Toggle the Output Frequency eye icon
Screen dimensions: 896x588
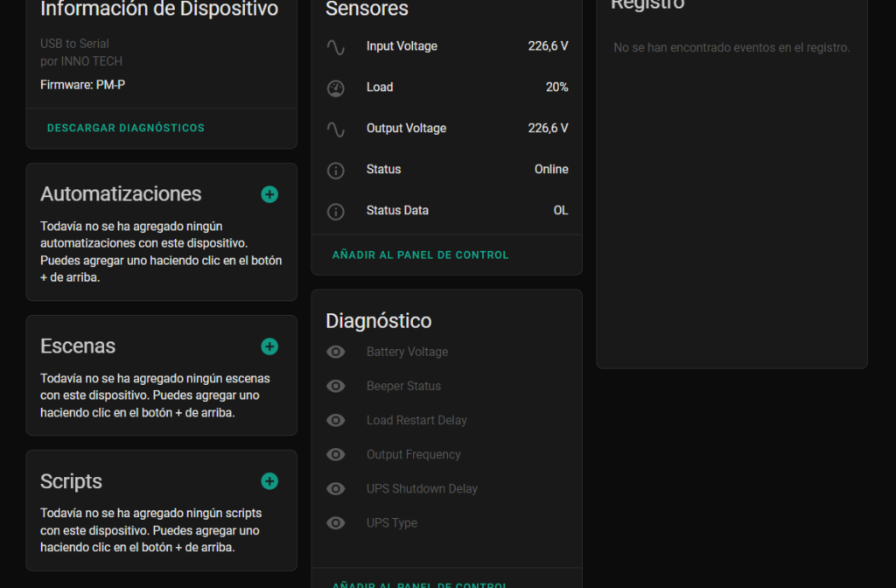[x=336, y=454]
